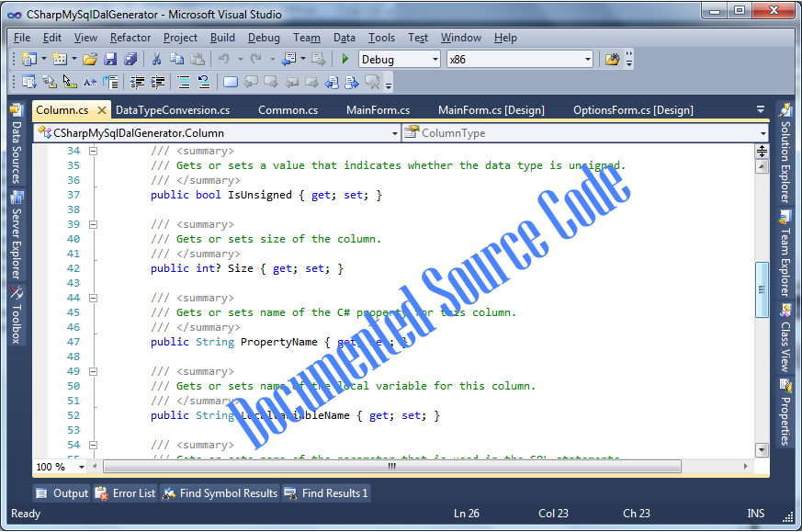
Task: Open the Find Symbol Results panel
Action: click(220, 493)
